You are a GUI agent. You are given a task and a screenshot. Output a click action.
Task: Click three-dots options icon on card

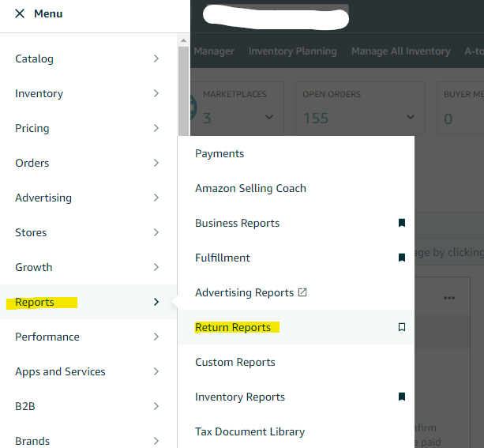pos(449,298)
